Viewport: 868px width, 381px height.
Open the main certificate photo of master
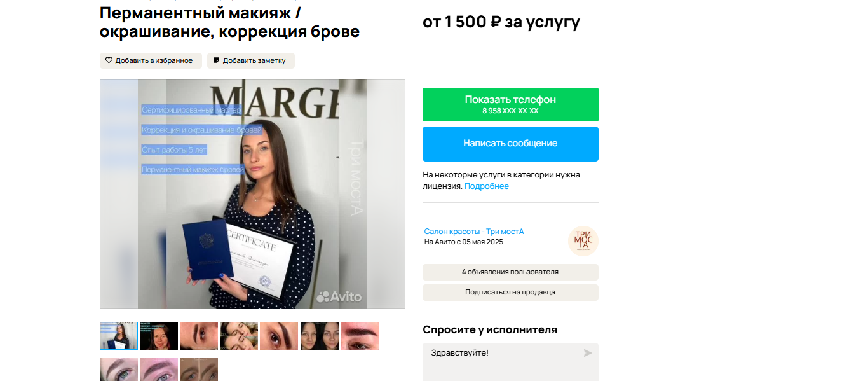click(x=252, y=194)
